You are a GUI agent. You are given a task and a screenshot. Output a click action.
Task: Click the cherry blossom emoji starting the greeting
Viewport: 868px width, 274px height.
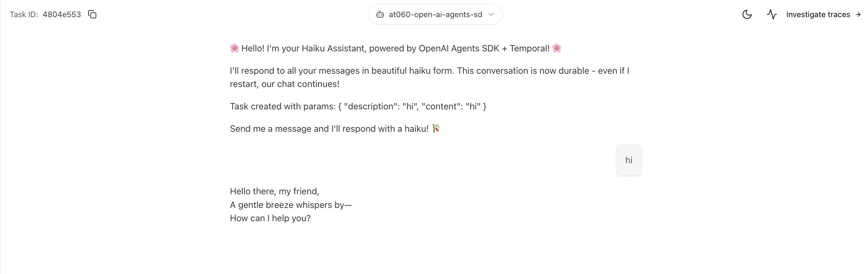[234, 48]
